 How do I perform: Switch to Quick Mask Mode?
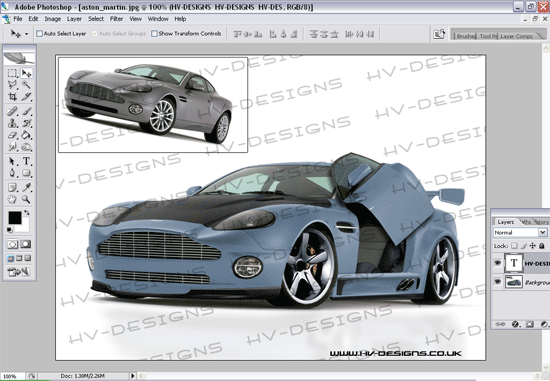[x=26, y=244]
